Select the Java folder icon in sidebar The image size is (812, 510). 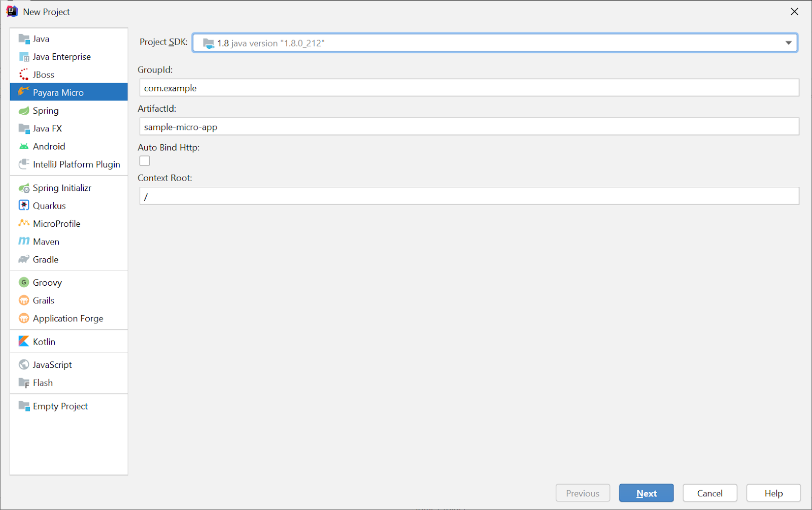(24, 39)
